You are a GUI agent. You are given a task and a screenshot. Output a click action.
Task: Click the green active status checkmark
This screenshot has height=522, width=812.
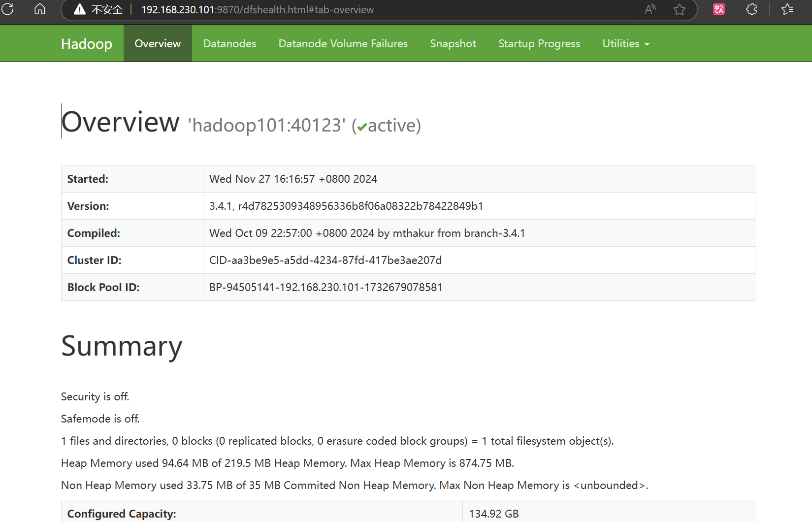coord(362,127)
